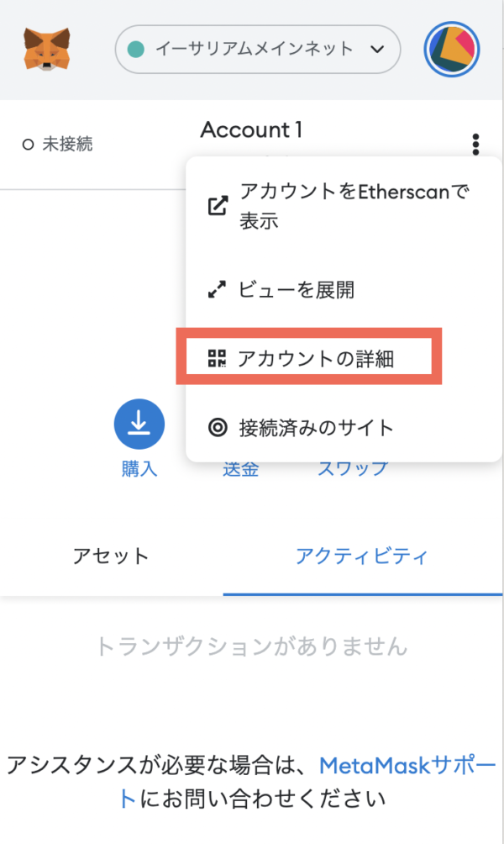Click the MetaMask fox logo

pyautogui.click(x=47, y=49)
